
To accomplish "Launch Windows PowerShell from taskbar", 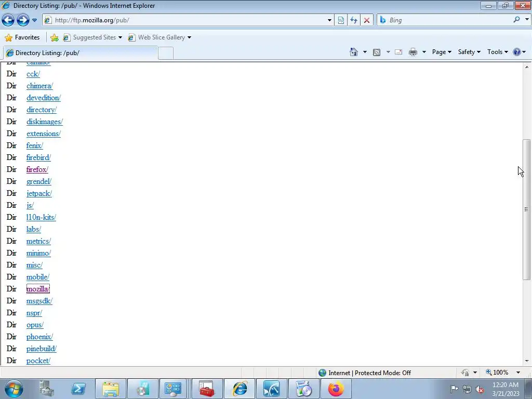I will (x=78, y=389).
